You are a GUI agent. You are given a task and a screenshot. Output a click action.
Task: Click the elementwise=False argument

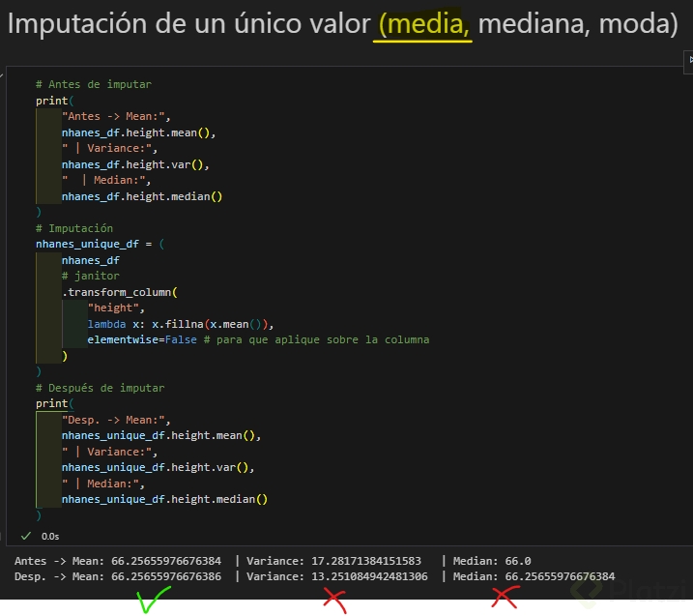(x=142, y=339)
